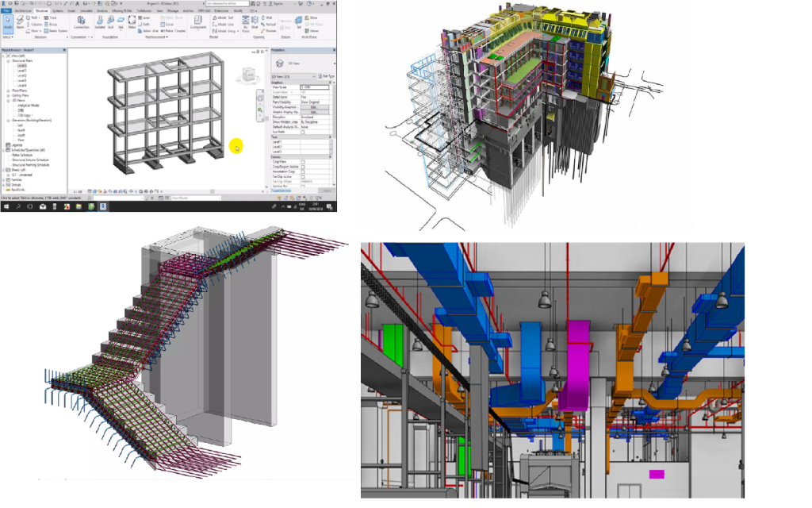The image size is (812, 508).
Task: Select the Brace tool
Action: pyautogui.click(x=50, y=25)
